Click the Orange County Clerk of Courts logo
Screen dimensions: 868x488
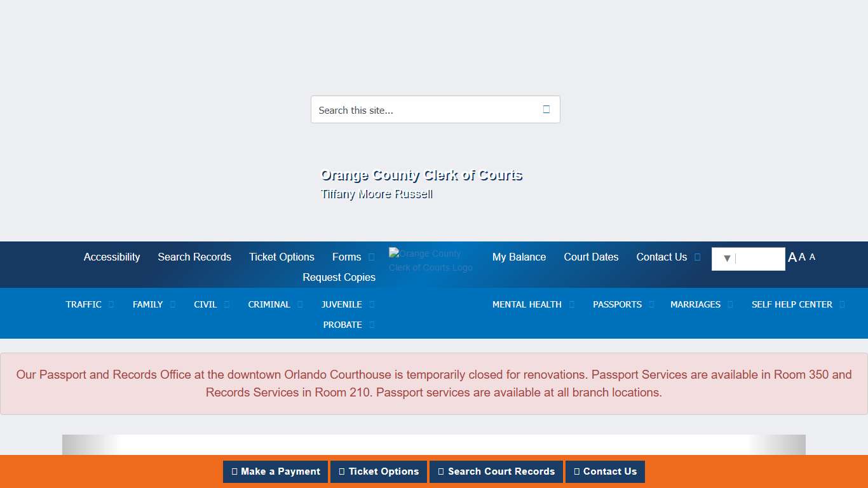coord(431,261)
